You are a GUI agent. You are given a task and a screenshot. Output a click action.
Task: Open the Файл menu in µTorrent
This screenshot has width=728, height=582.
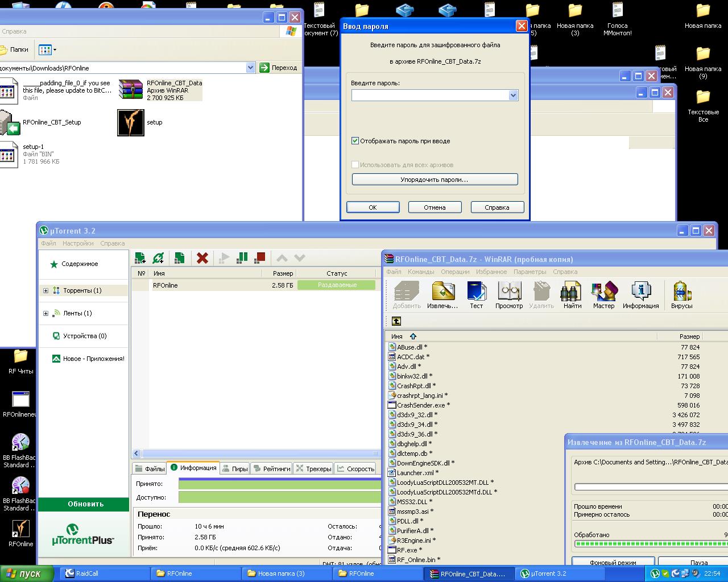[x=48, y=243]
